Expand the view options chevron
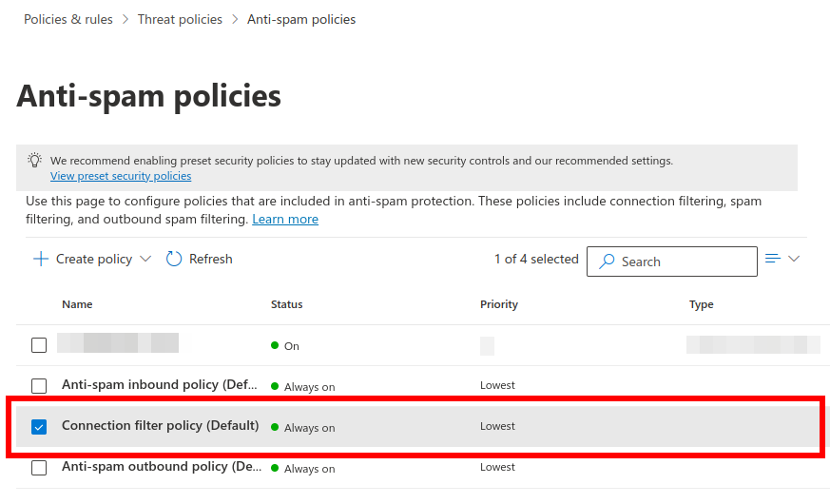 coord(794,259)
